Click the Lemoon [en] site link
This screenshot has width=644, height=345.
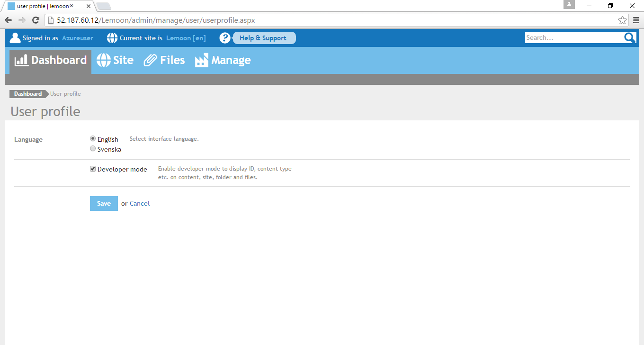tap(186, 38)
